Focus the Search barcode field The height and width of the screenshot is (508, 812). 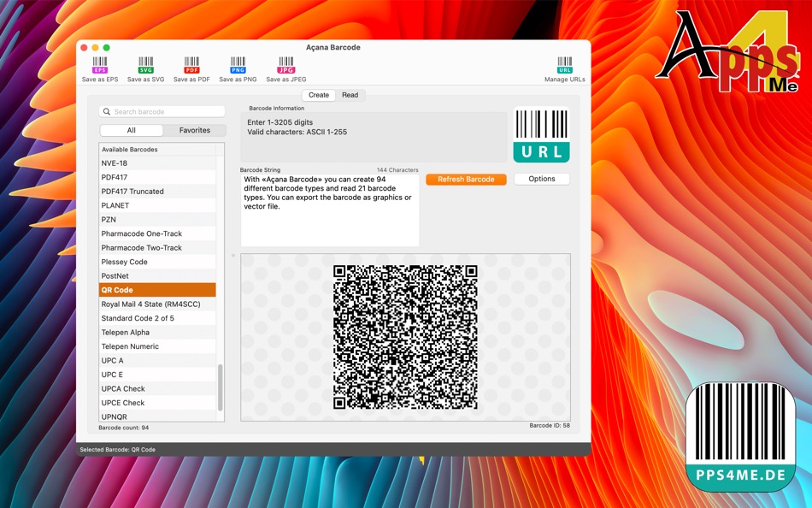(162, 111)
